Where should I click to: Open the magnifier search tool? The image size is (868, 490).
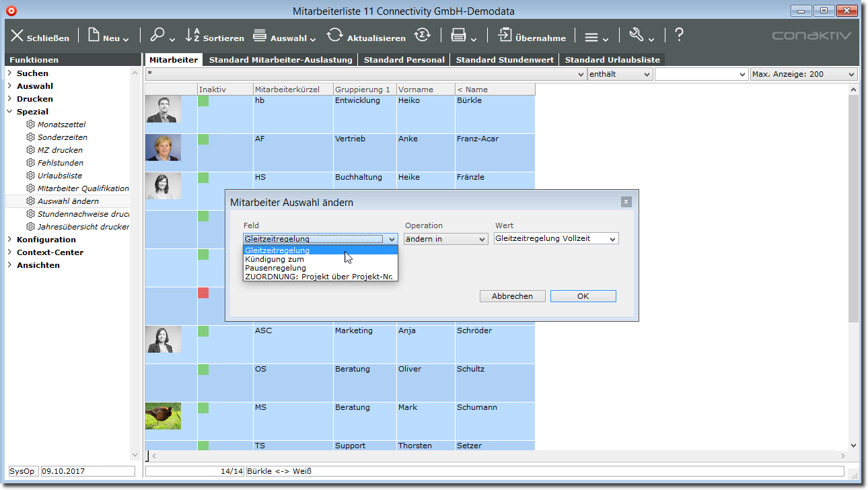(157, 36)
